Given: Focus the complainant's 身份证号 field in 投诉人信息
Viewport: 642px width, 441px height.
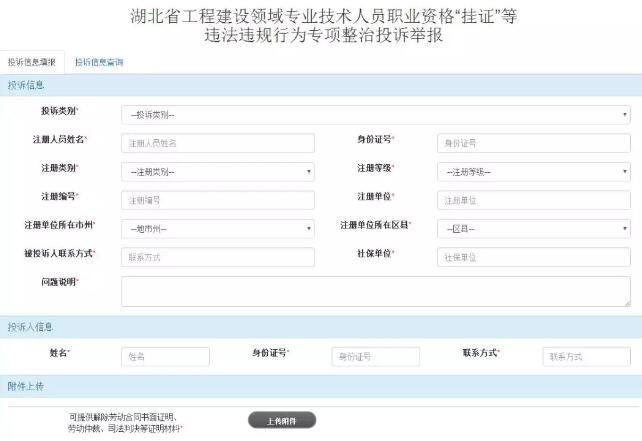Looking at the screenshot, I should pos(375,357).
